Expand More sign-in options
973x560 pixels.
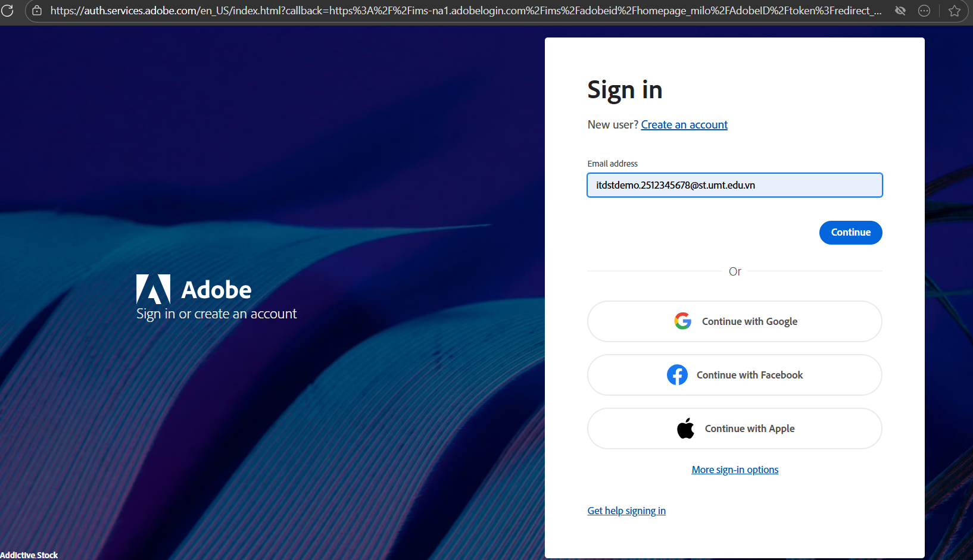tap(735, 470)
